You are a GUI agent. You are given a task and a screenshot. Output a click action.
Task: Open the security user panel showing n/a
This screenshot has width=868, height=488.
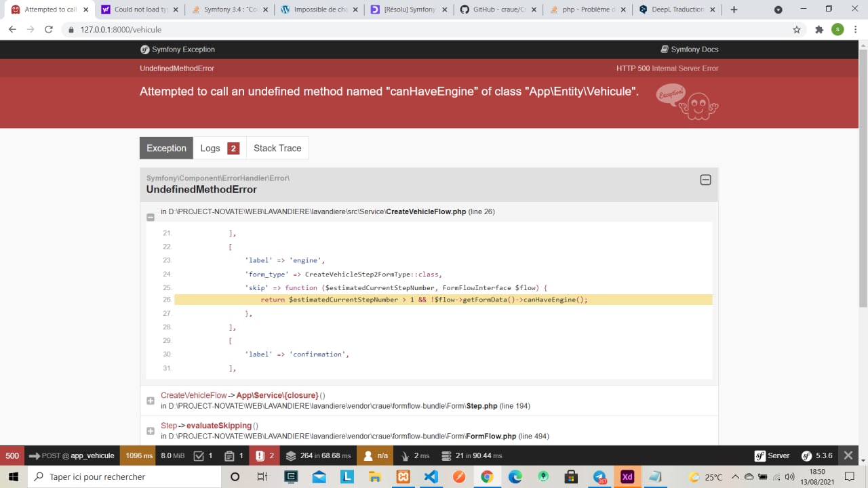pos(375,455)
